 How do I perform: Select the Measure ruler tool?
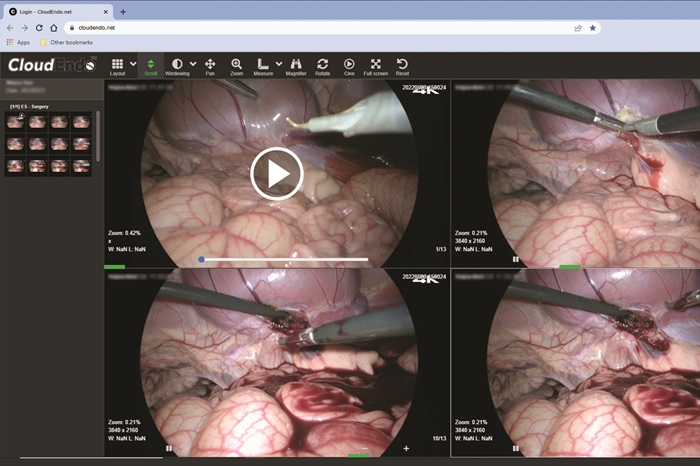pos(263,67)
